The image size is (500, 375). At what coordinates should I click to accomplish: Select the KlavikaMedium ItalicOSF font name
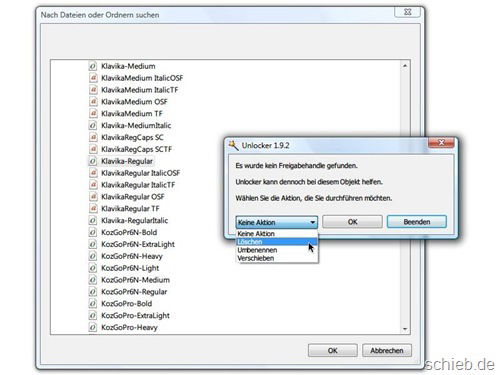tap(142, 78)
